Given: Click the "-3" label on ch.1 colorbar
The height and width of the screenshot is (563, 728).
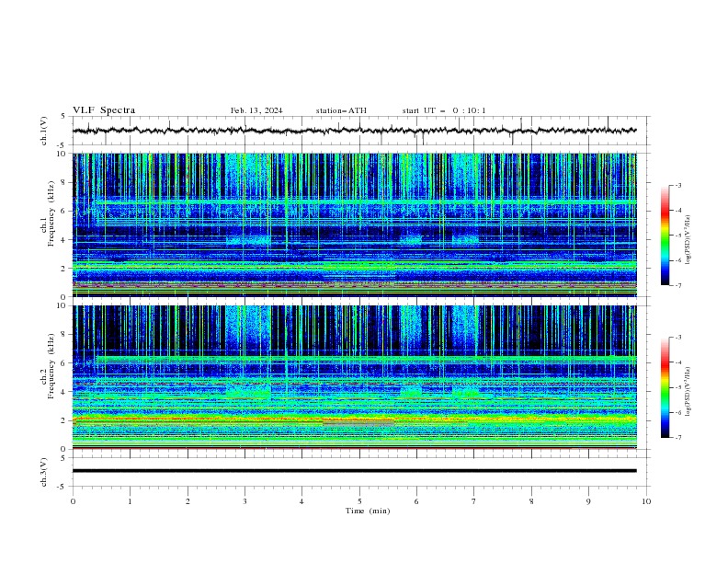Looking at the screenshot, I should (x=678, y=186).
